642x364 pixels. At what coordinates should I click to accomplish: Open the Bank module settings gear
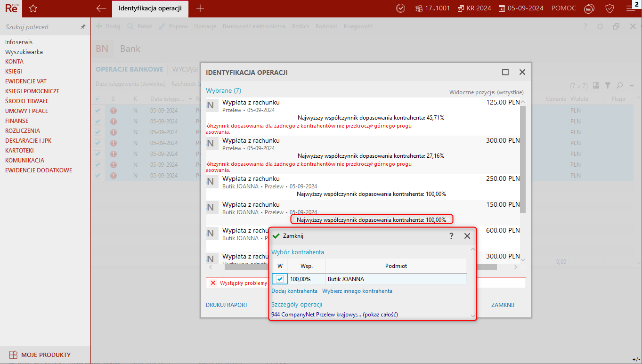[600, 27]
